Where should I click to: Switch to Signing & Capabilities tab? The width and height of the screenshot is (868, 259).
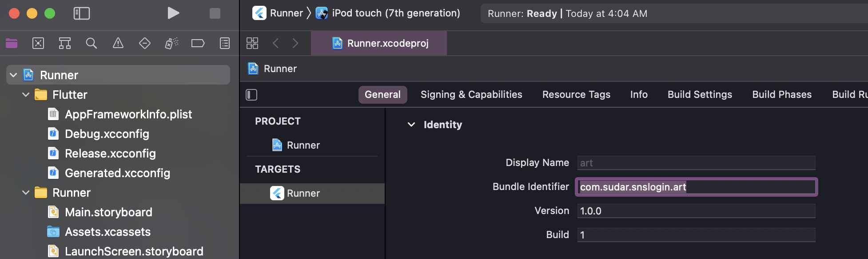pyautogui.click(x=471, y=95)
